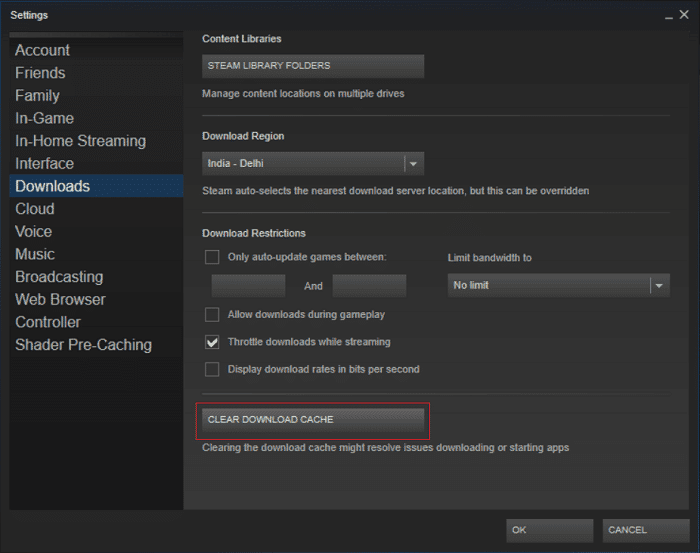Close the Settings window with X
Image resolution: width=700 pixels, height=553 pixels.
tap(683, 15)
